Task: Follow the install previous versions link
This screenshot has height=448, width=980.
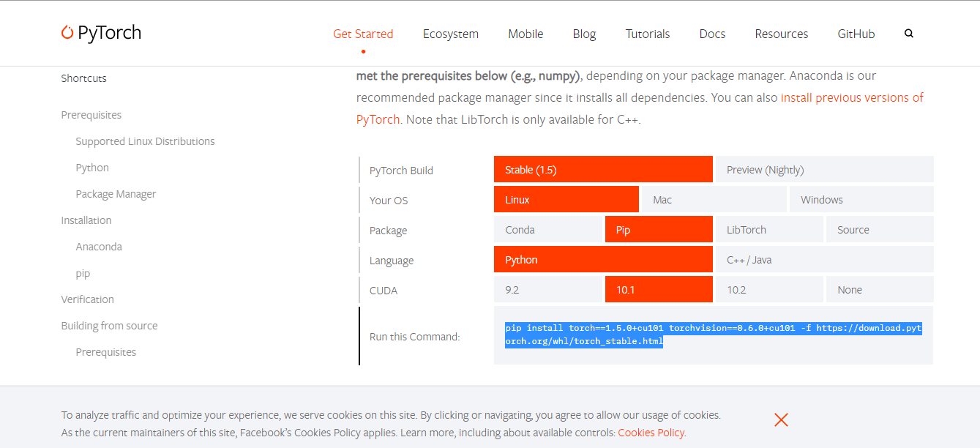Action: 640,108
